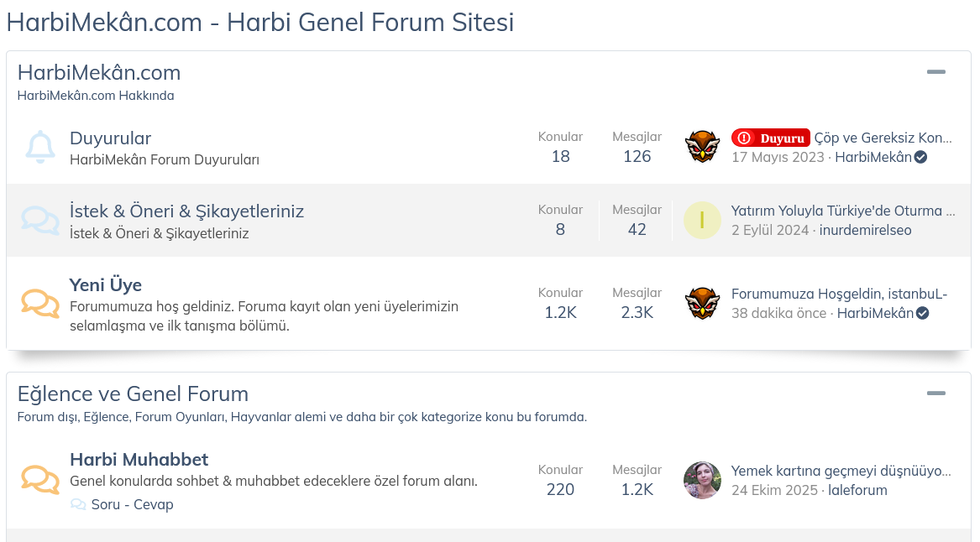Open the 'Çöp ve Gereksiz Kon...' thread
The width and height of the screenshot is (980, 542).
click(x=883, y=138)
